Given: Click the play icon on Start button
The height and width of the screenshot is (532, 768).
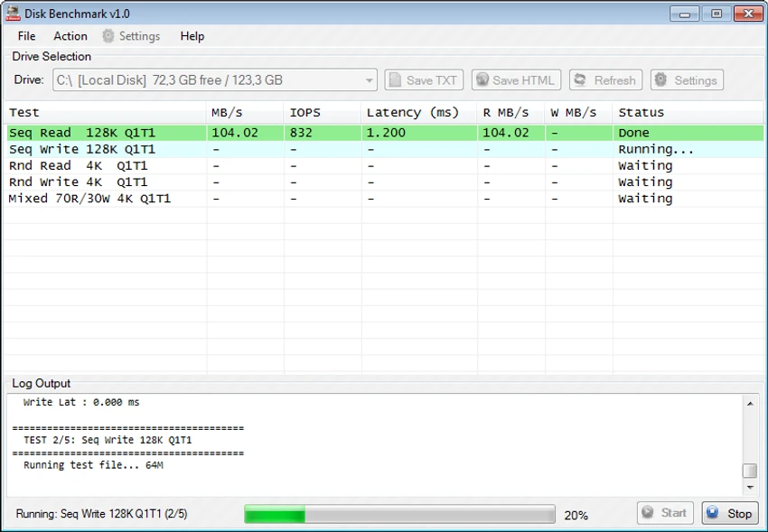Looking at the screenshot, I should pos(648,512).
